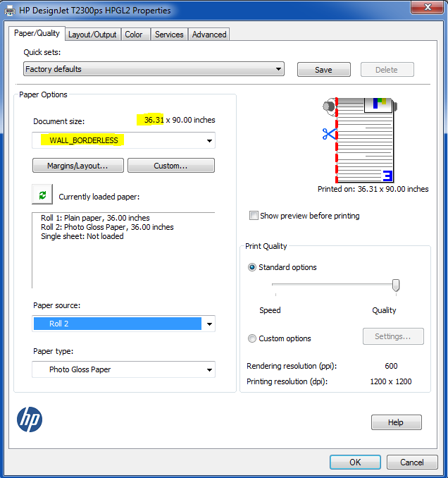
Task: Click the Speed label under the slider
Action: 270,310
